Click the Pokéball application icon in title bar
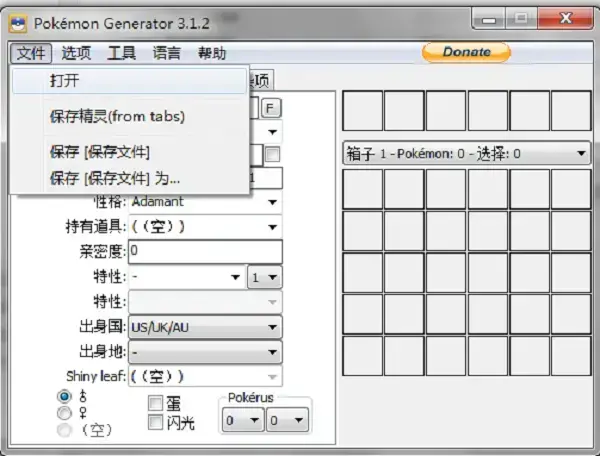The height and width of the screenshot is (456, 600). (x=18, y=24)
